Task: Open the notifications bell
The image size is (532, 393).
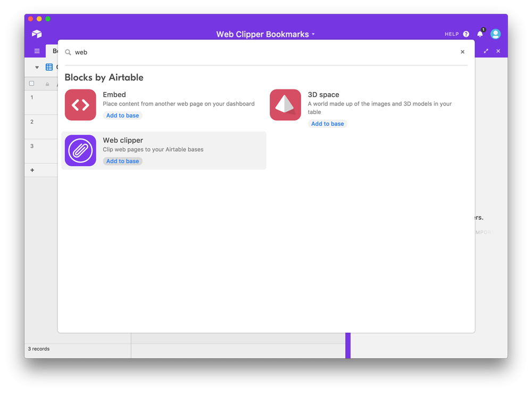Action: point(480,34)
